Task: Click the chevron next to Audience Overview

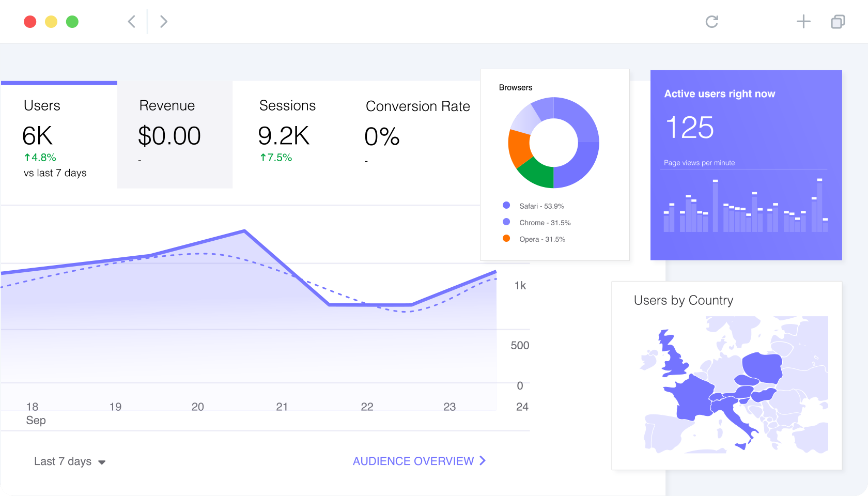Action: 483,460
